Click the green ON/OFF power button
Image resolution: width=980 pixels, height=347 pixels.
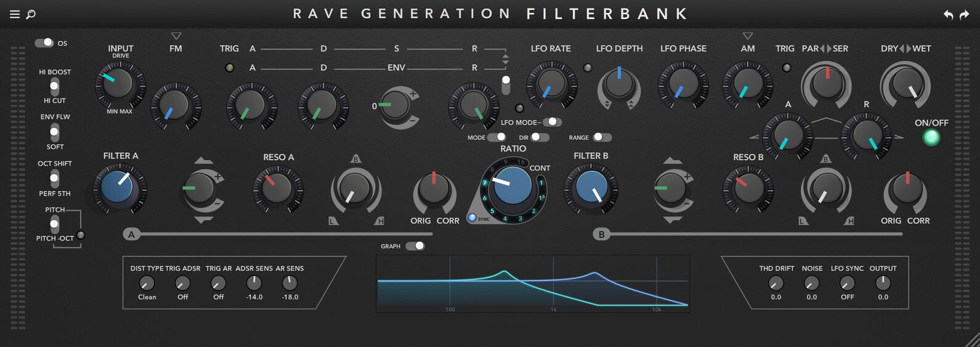point(931,137)
